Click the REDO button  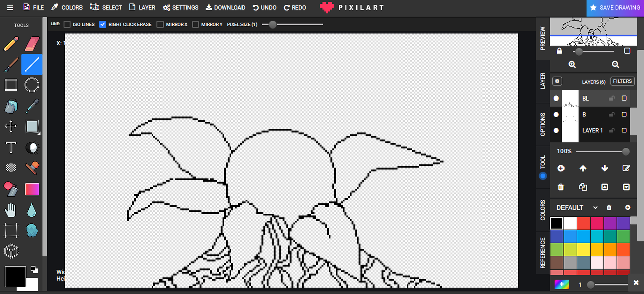295,8
